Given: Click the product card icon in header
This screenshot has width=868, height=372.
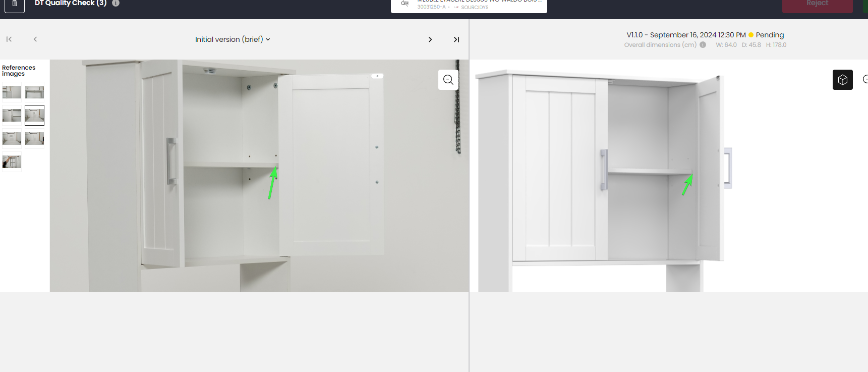Looking at the screenshot, I should click(404, 4).
